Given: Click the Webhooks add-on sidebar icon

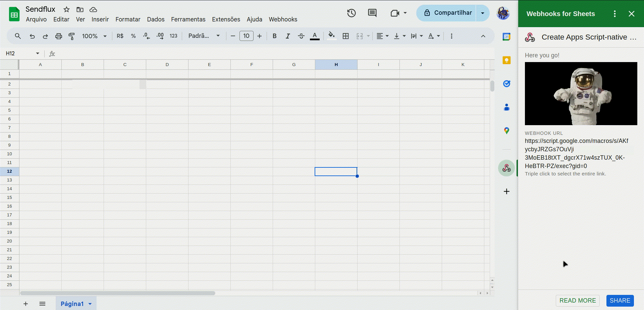Looking at the screenshot, I should (506, 168).
